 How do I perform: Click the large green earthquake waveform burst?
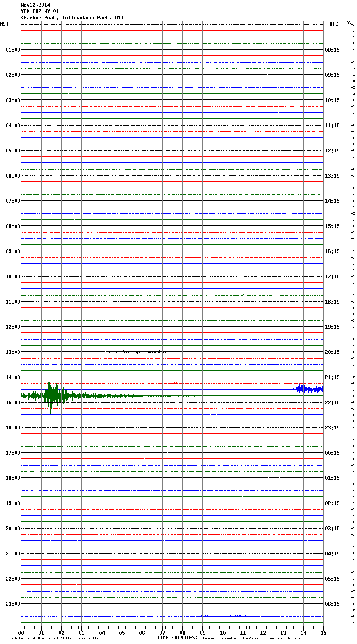54,395
